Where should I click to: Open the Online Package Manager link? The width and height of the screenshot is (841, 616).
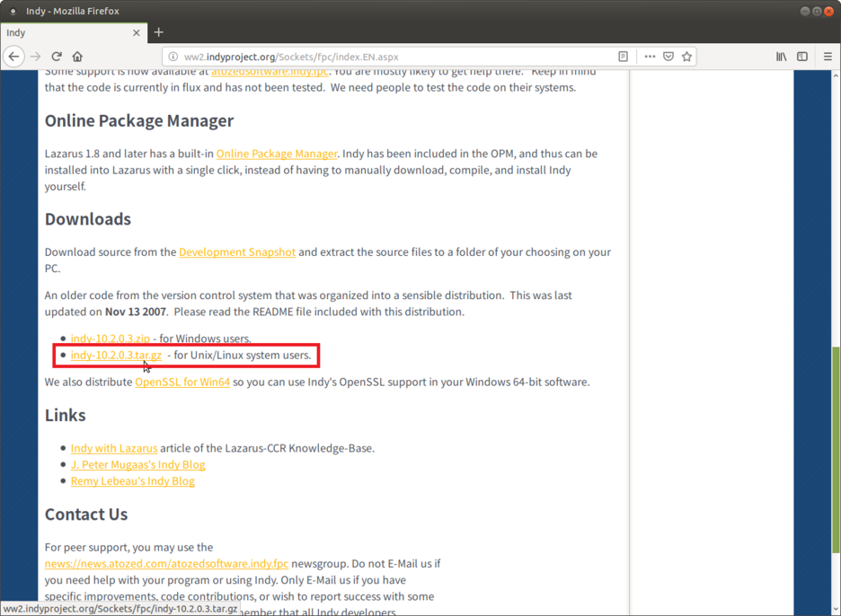click(277, 154)
